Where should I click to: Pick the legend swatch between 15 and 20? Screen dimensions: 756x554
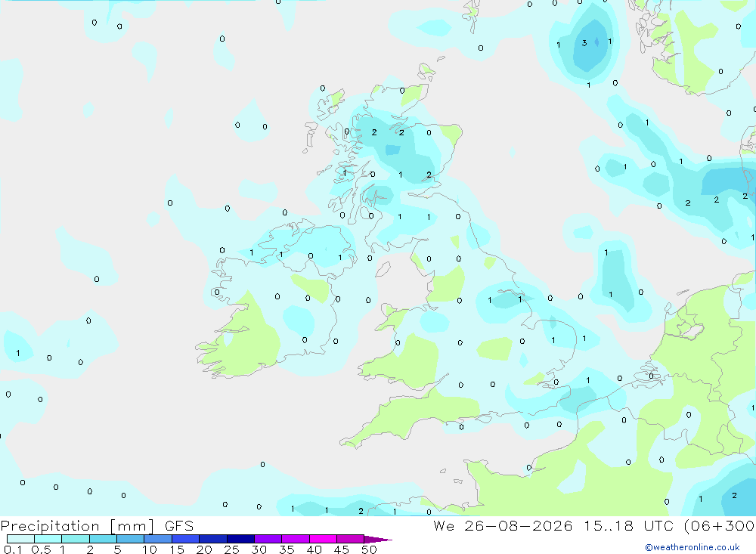coord(186,539)
